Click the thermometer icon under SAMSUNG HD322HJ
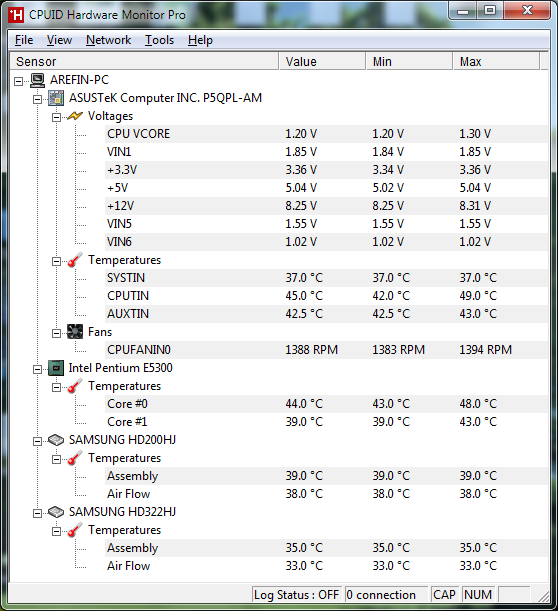The height and width of the screenshot is (611, 559). tap(75, 530)
